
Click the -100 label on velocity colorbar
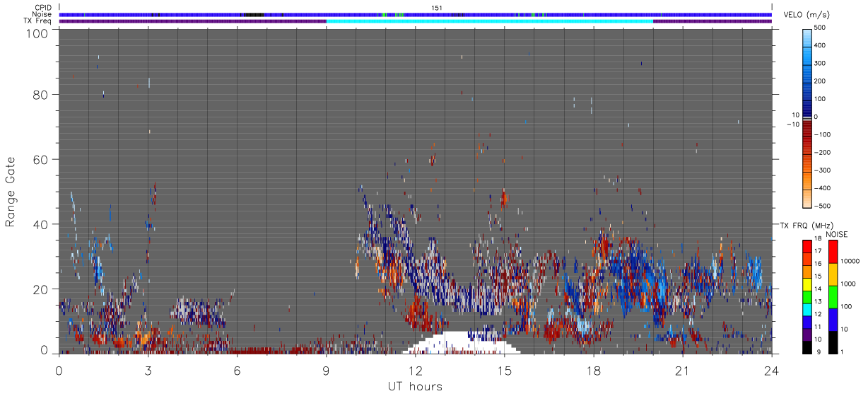pyautogui.click(x=824, y=134)
